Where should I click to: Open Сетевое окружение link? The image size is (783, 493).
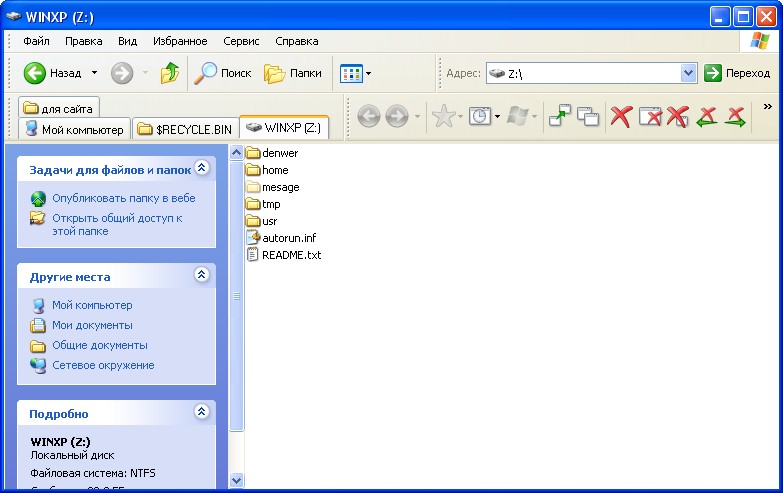[103, 365]
